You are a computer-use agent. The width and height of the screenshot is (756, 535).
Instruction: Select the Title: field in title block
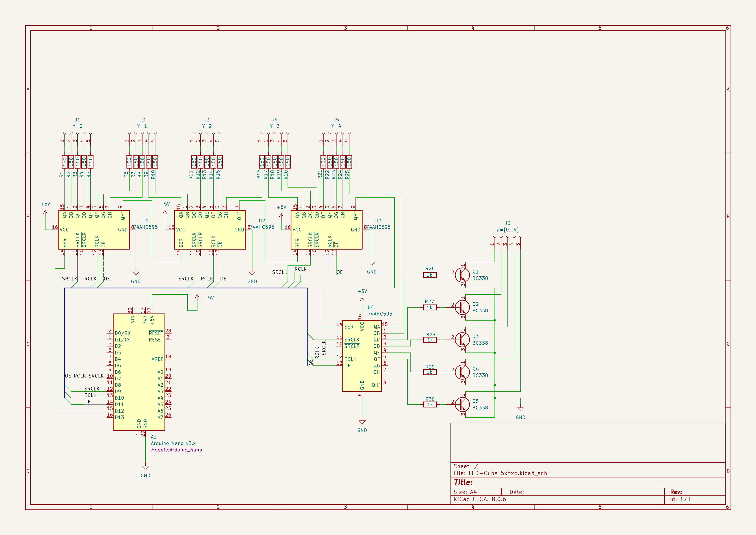point(463,482)
